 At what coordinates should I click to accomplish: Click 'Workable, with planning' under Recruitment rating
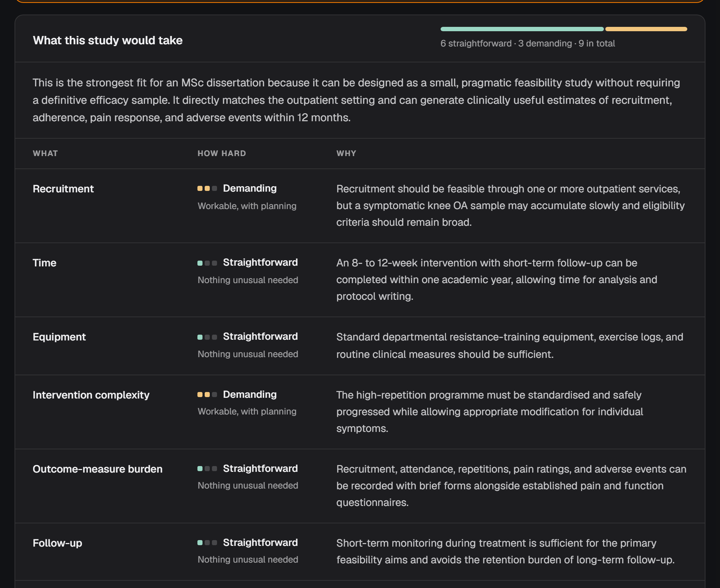(247, 206)
